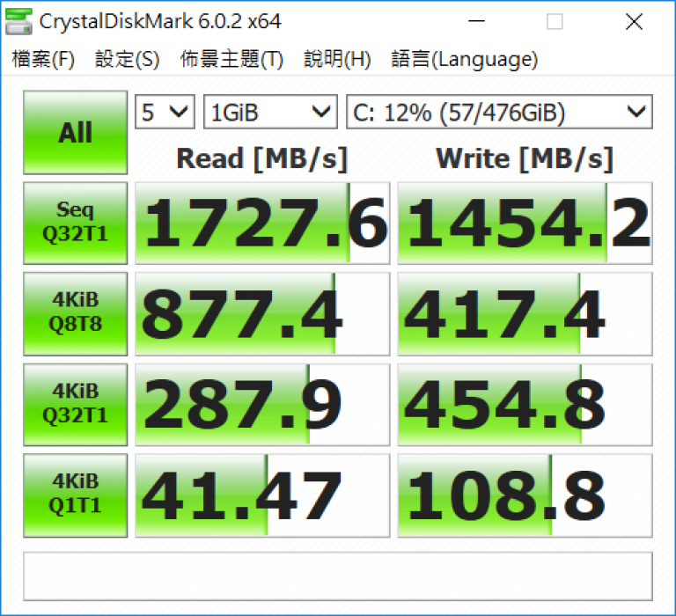Open the 說明(H) menu
The width and height of the screenshot is (676, 616).
[337, 60]
